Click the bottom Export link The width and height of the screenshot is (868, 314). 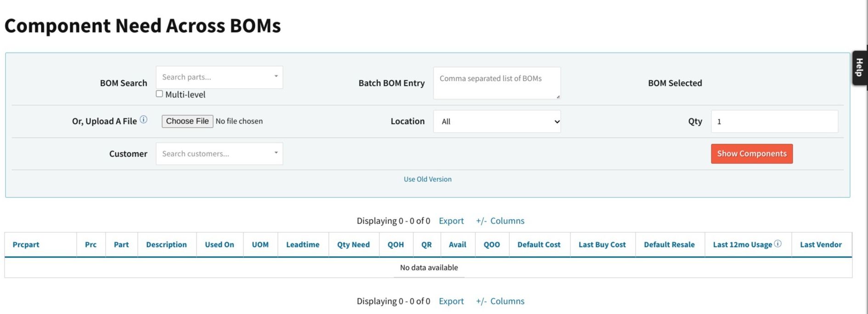[451, 301]
